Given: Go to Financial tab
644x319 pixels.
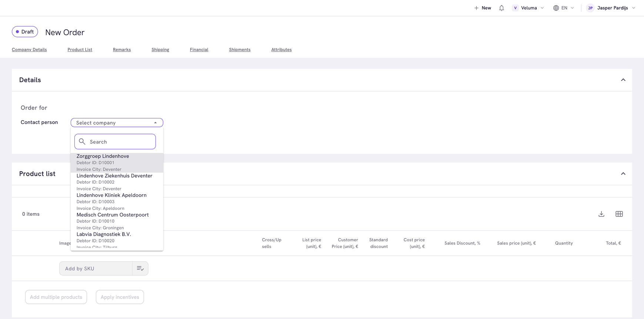Looking at the screenshot, I should click(199, 50).
